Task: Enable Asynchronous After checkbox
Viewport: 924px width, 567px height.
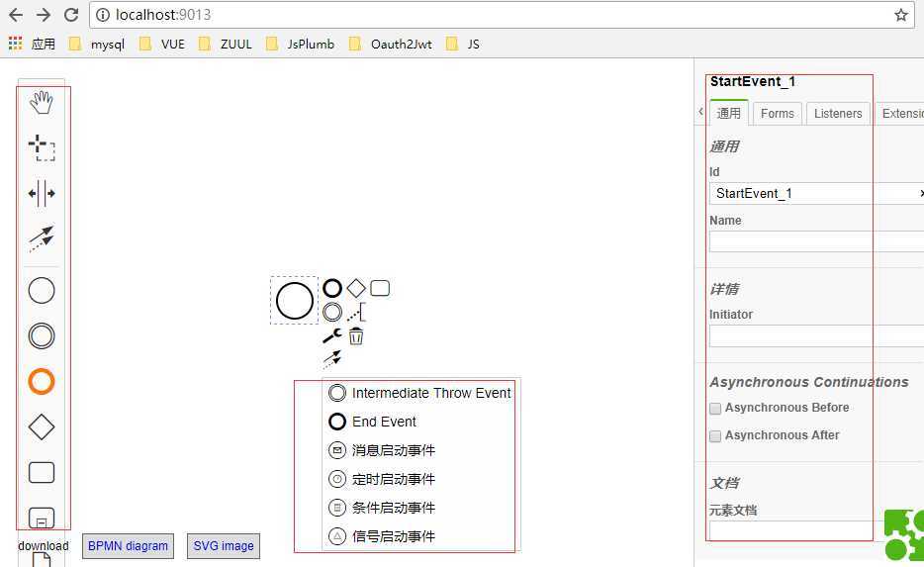Action: 715,436
